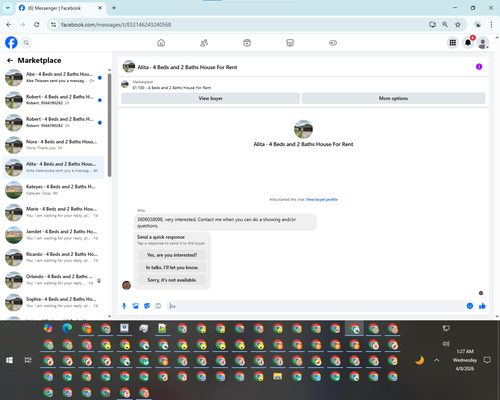Click the Chrome zoom magnifier icon
The width and height of the screenshot is (500, 400).
(x=445, y=24)
